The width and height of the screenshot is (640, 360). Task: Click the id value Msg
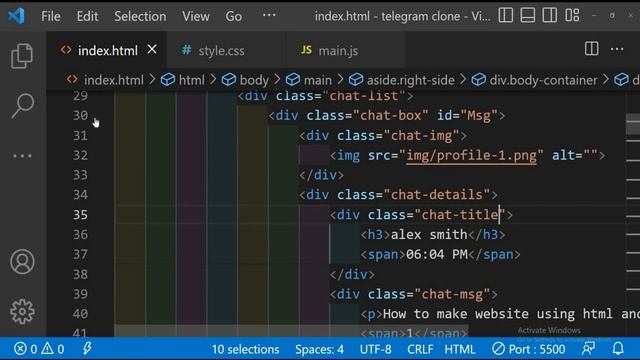tap(479, 116)
